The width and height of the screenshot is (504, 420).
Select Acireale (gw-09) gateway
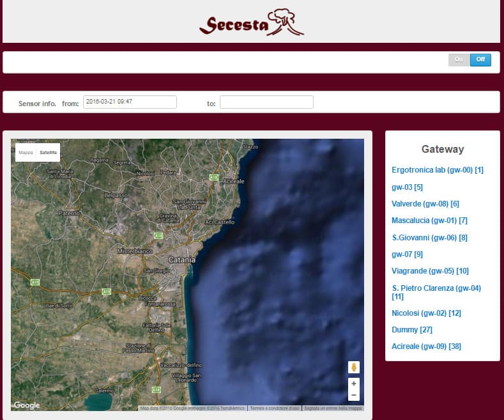(426, 346)
